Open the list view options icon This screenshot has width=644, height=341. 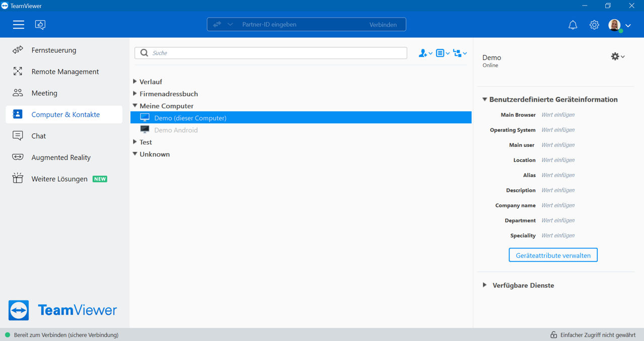(443, 53)
